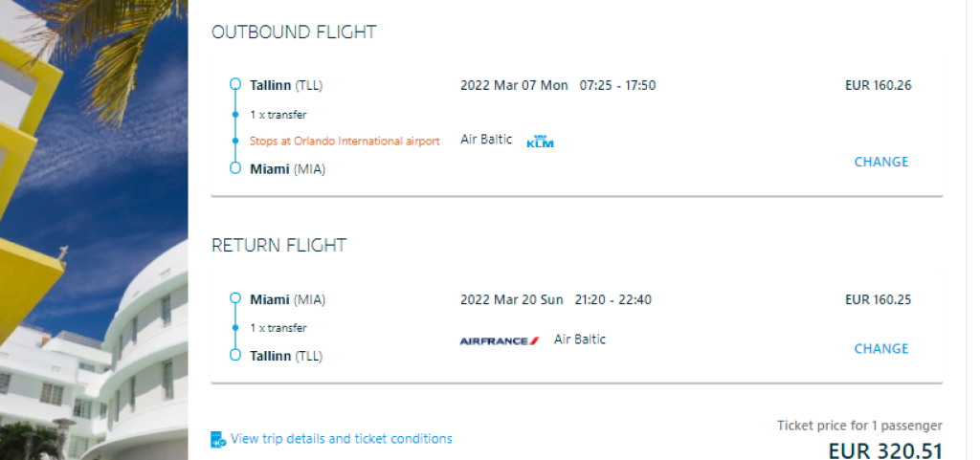Click the Stops at Orlando International airport notice
Screen dimensions: 980x460
pyautogui.click(x=345, y=141)
